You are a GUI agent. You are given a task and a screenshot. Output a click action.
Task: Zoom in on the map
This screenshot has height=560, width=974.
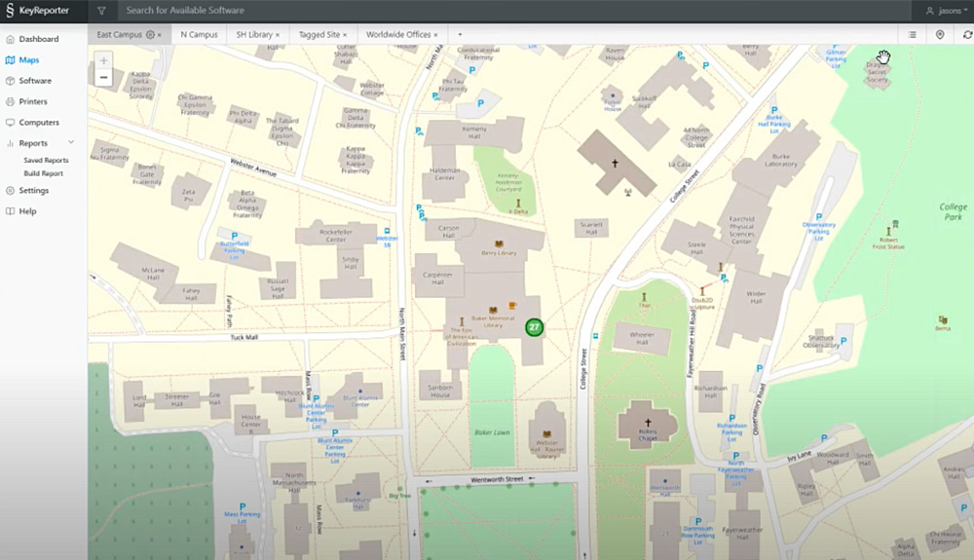point(104,60)
